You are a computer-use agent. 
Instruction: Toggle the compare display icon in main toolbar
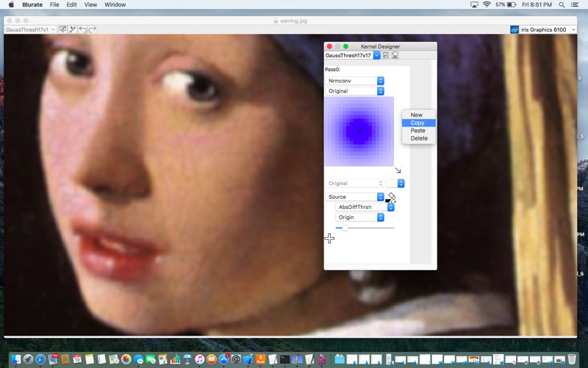(63, 29)
